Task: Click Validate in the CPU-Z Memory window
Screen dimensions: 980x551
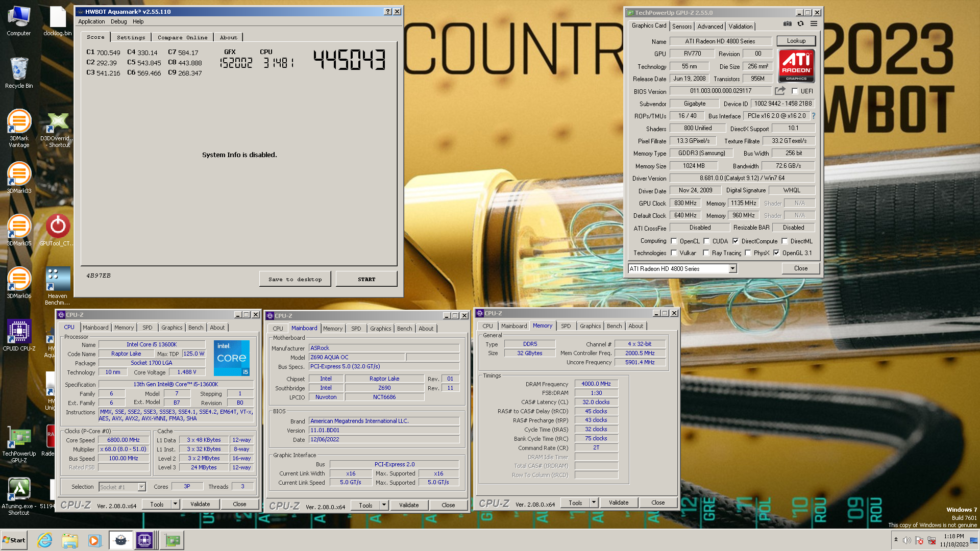Action: click(x=619, y=503)
